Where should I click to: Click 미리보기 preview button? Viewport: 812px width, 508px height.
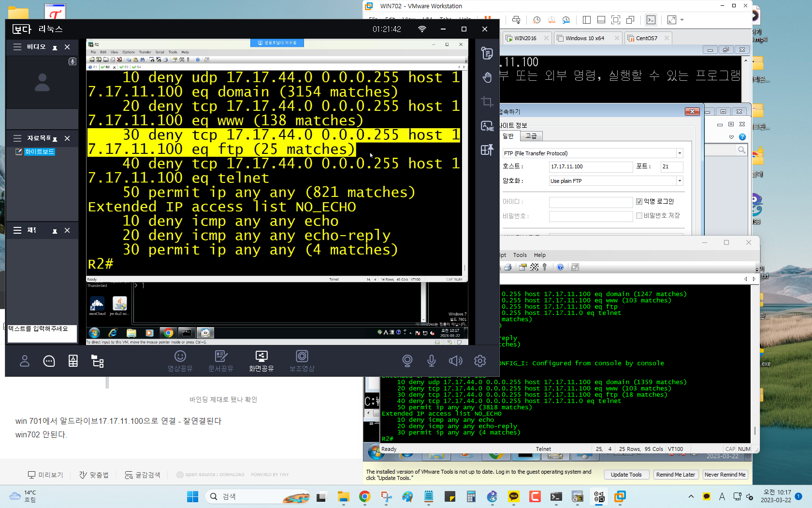point(45,475)
